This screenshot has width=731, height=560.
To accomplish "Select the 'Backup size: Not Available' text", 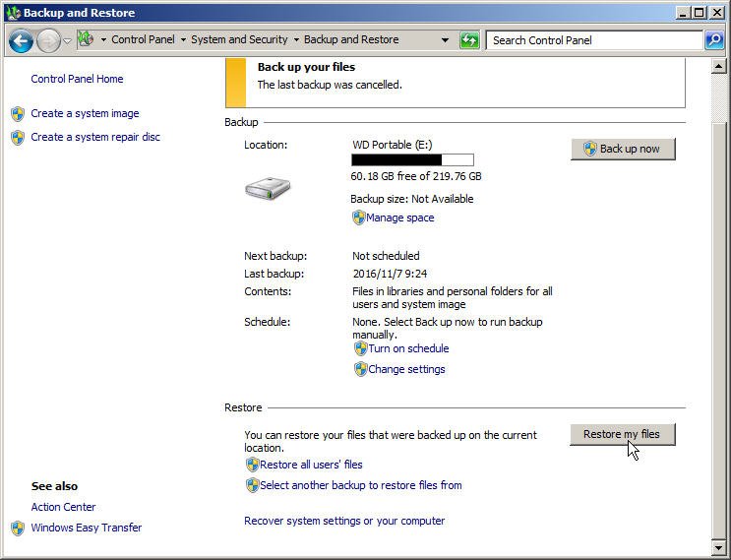I will pos(411,199).
